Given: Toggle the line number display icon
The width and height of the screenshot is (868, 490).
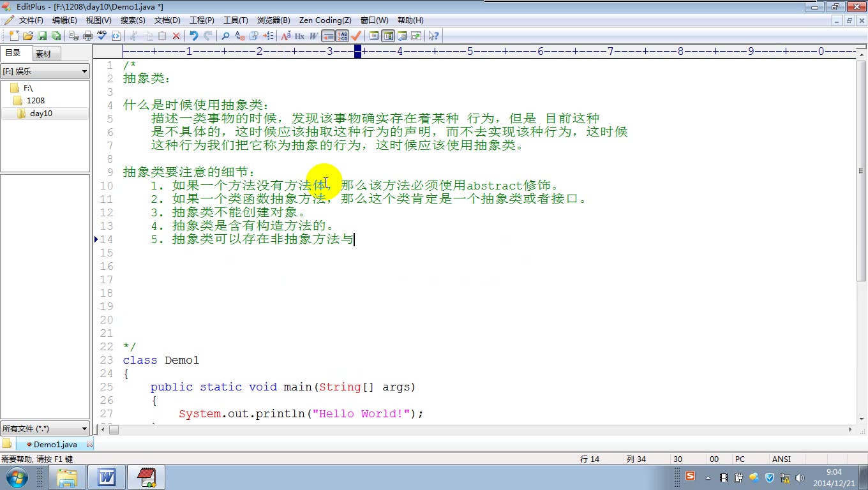Looking at the screenshot, I should click(x=342, y=36).
